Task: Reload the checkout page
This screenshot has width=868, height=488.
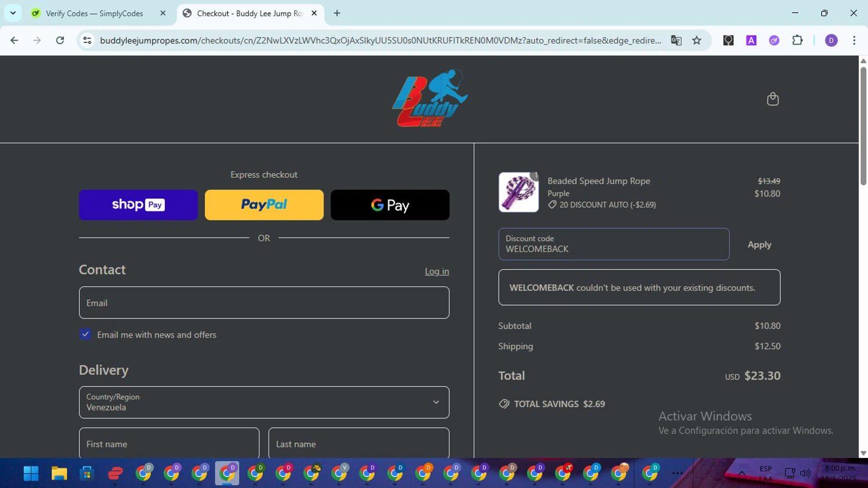Action: [x=60, y=41]
